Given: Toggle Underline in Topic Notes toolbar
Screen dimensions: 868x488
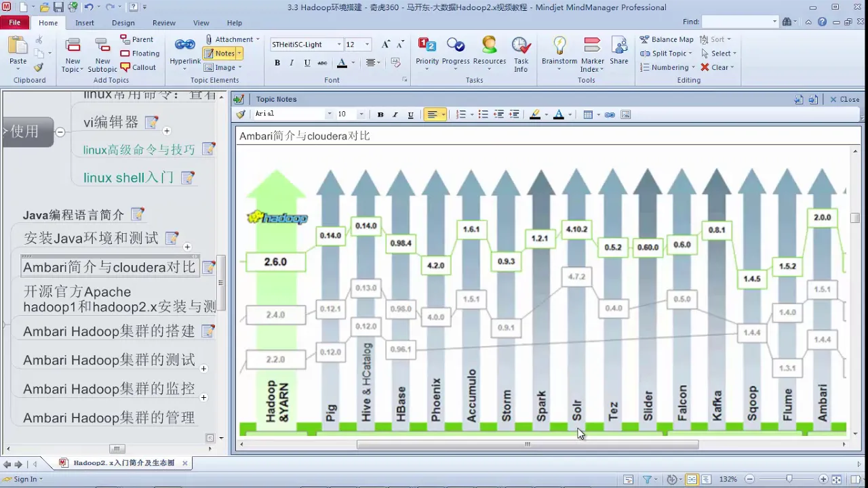Looking at the screenshot, I should [410, 115].
